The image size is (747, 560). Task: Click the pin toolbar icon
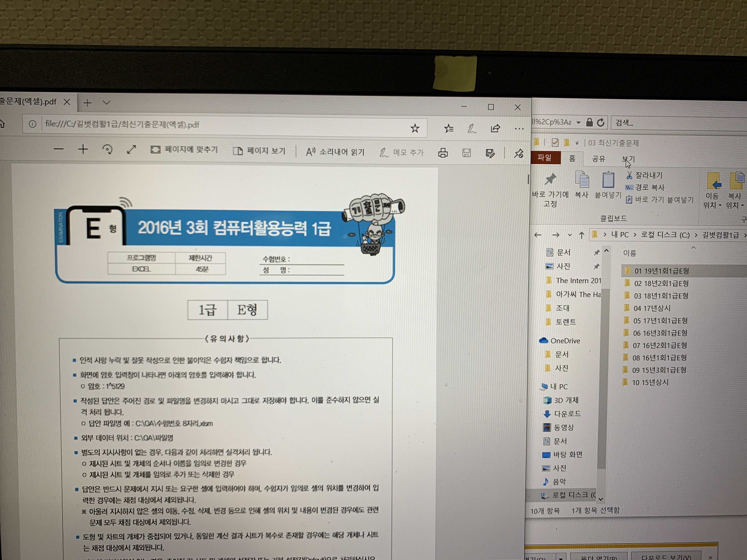[x=519, y=154]
